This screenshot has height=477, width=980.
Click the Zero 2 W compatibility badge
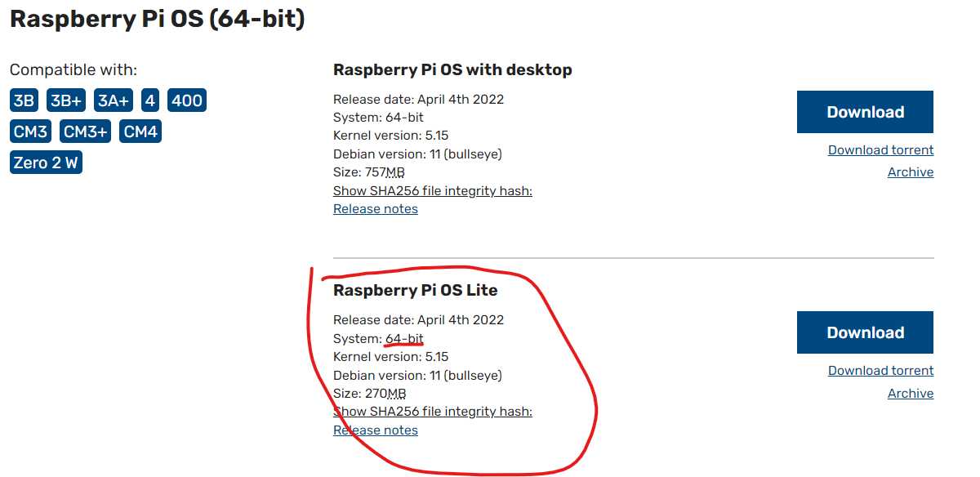tap(46, 163)
